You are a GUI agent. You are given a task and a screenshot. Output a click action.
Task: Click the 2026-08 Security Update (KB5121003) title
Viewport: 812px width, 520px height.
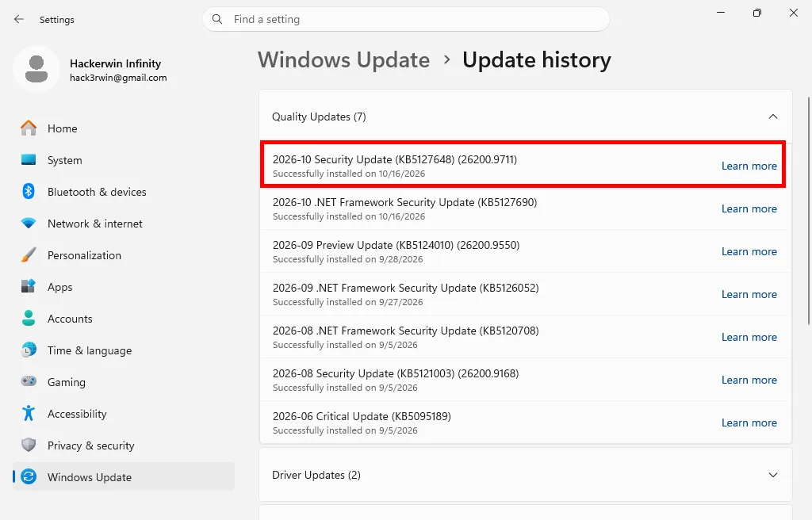396,373
